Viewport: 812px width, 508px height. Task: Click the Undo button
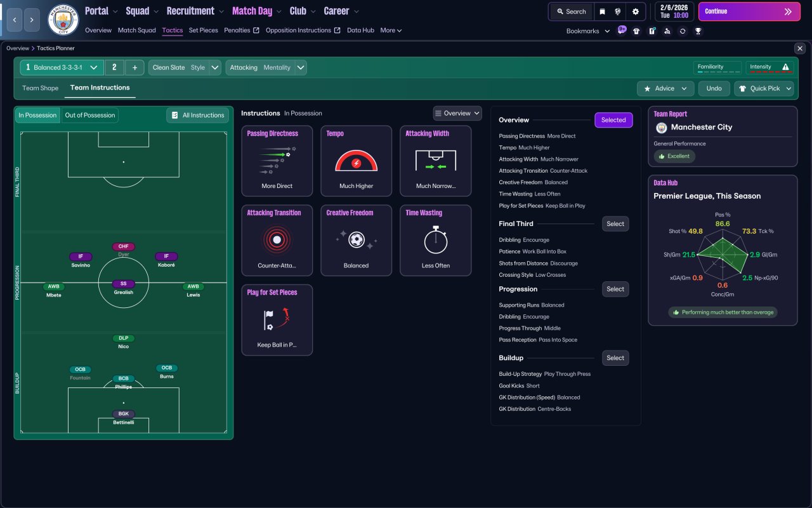click(x=714, y=88)
